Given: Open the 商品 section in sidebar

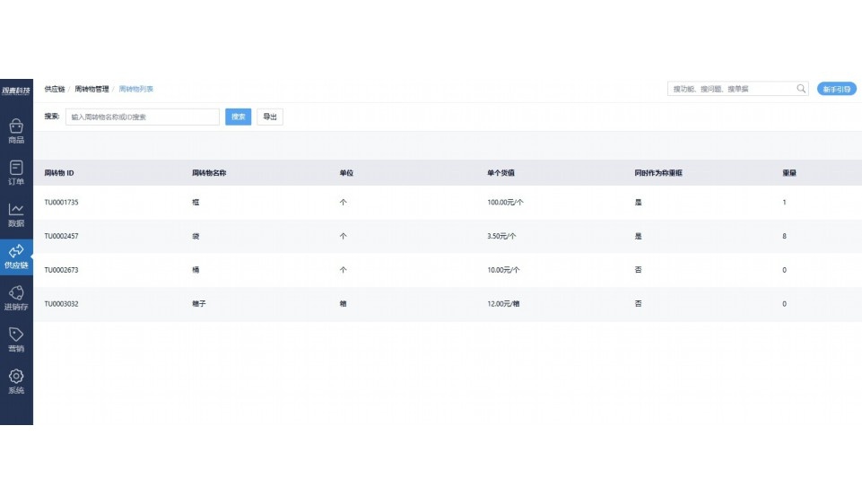Looking at the screenshot, I should coord(16,131).
